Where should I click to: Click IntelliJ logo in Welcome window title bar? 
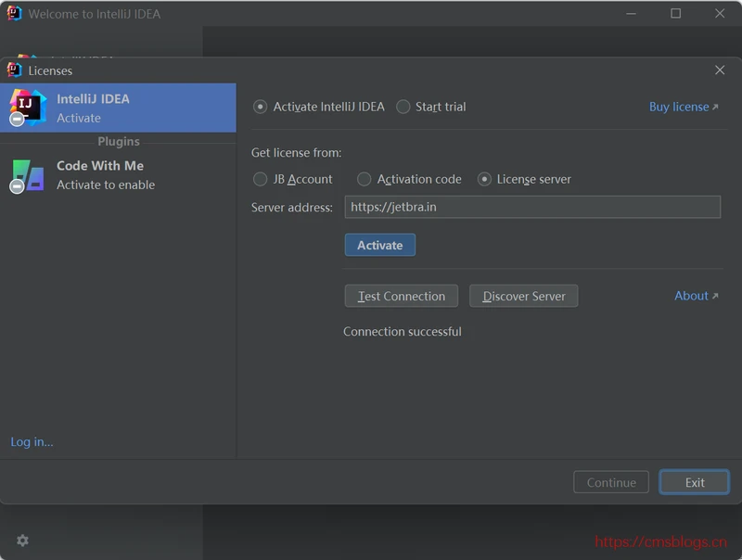click(x=14, y=14)
